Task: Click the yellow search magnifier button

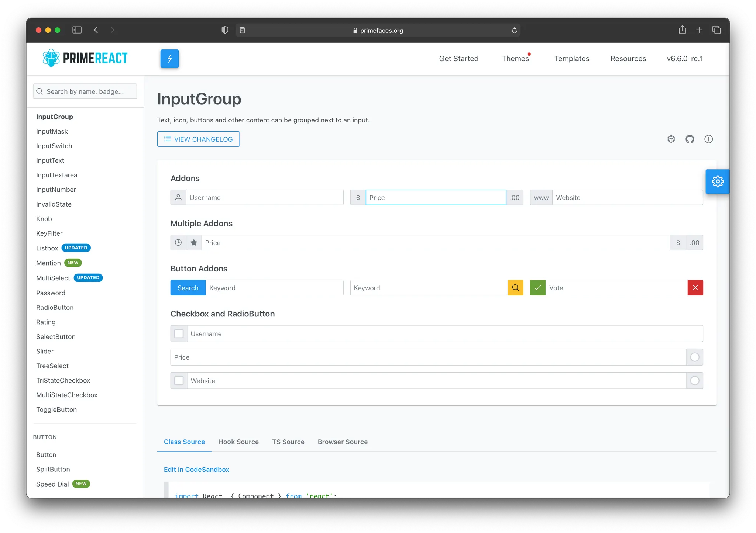Action: tap(515, 288)
